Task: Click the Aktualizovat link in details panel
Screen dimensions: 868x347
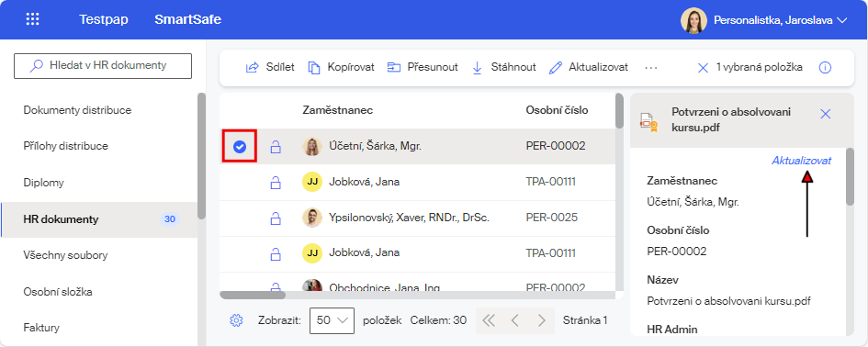Action: pos(801,161)
